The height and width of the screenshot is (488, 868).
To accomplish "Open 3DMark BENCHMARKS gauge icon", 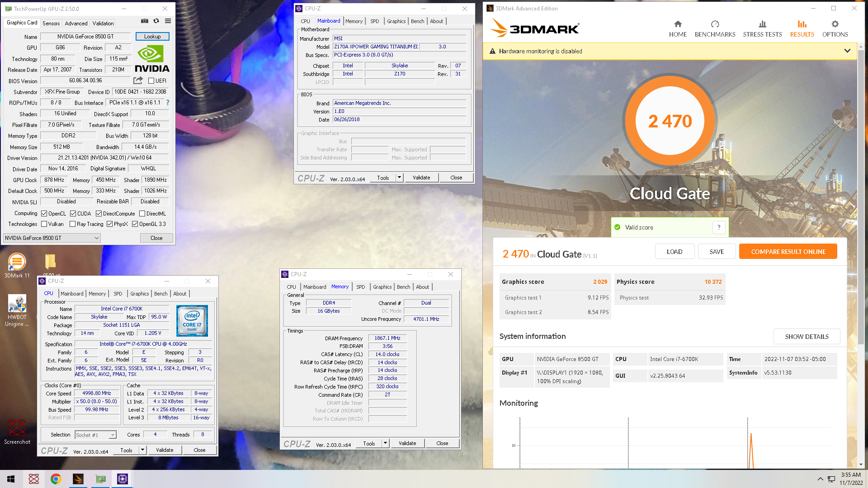I will (x=715, y=24).
